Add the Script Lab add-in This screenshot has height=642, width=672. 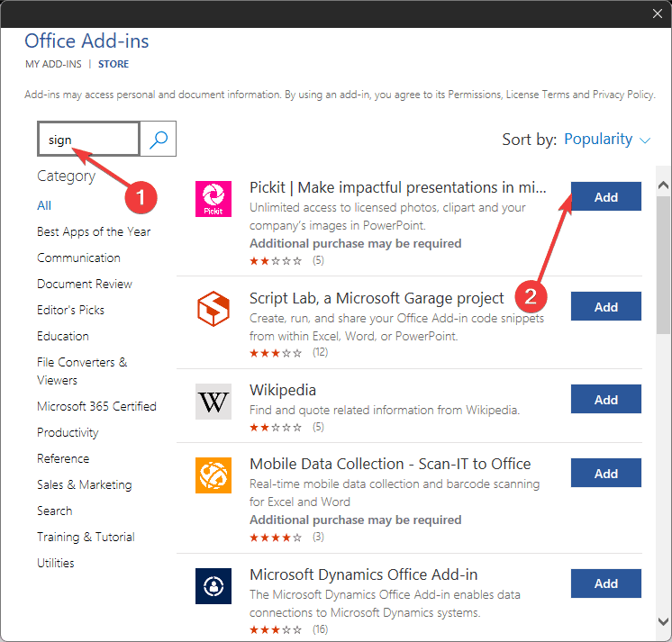coord(606,306)
